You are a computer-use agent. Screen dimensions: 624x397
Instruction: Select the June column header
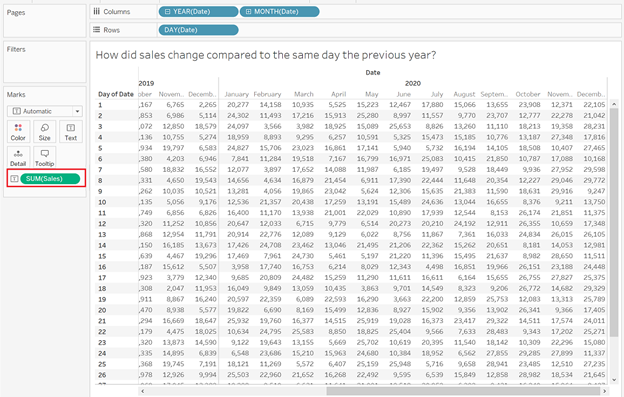404,94
